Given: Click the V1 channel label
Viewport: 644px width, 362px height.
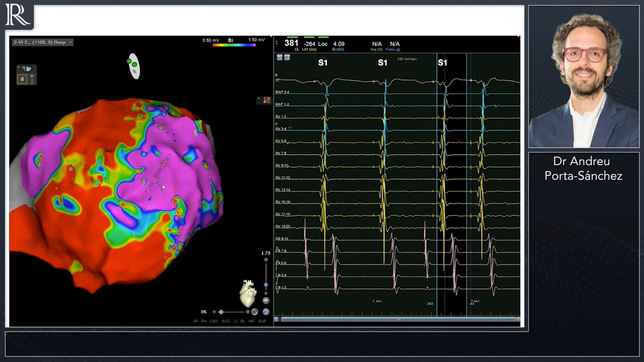Looking at the screenshot, I should [x=277, y=80].
